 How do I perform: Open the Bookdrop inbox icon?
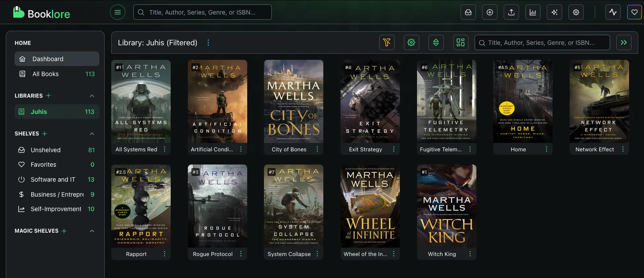click(468, 12)
